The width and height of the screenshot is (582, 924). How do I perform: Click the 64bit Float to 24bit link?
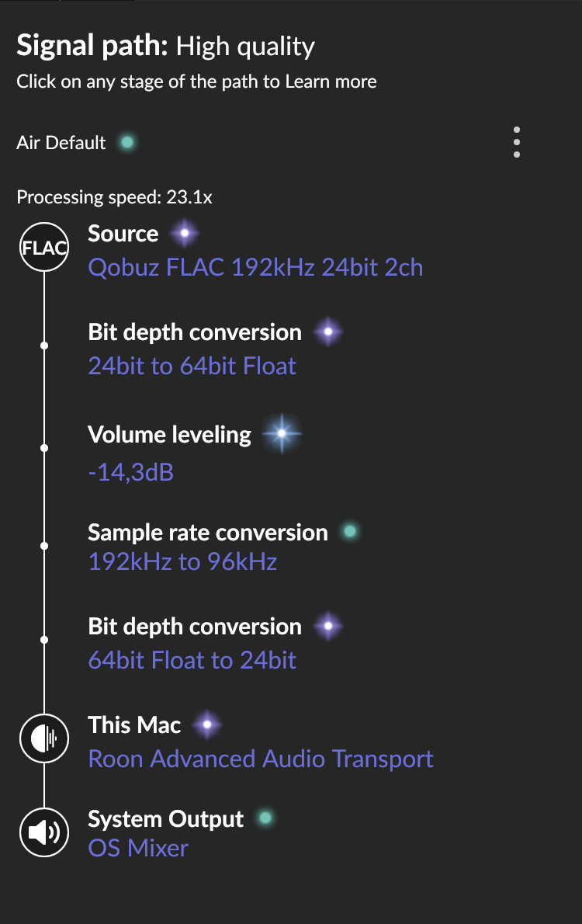(192, 660)
